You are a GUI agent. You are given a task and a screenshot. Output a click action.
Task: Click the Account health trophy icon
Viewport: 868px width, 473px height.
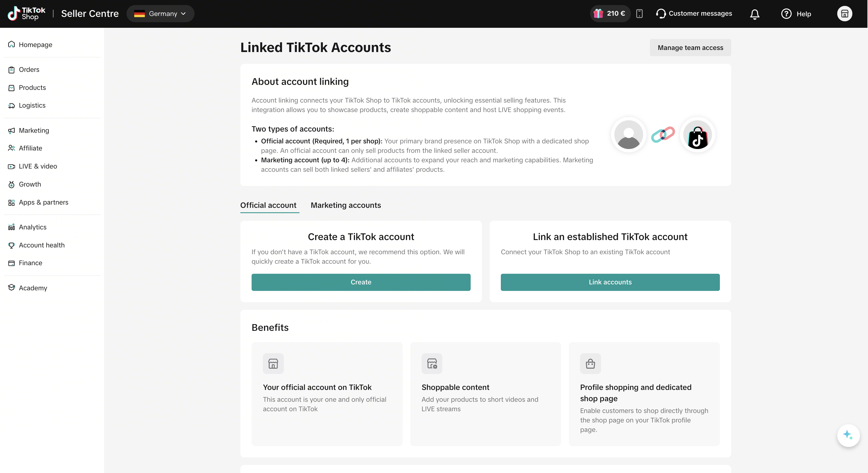[12, 245]
